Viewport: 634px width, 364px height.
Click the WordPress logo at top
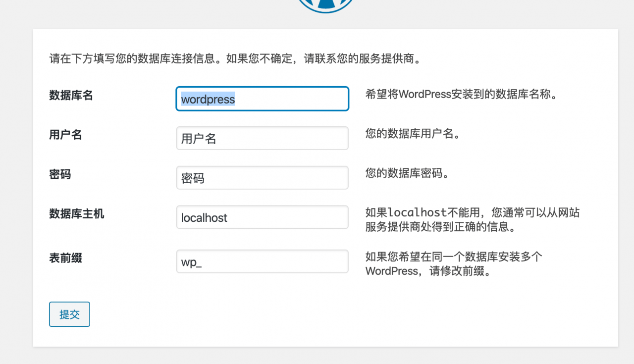click(326, 6)
